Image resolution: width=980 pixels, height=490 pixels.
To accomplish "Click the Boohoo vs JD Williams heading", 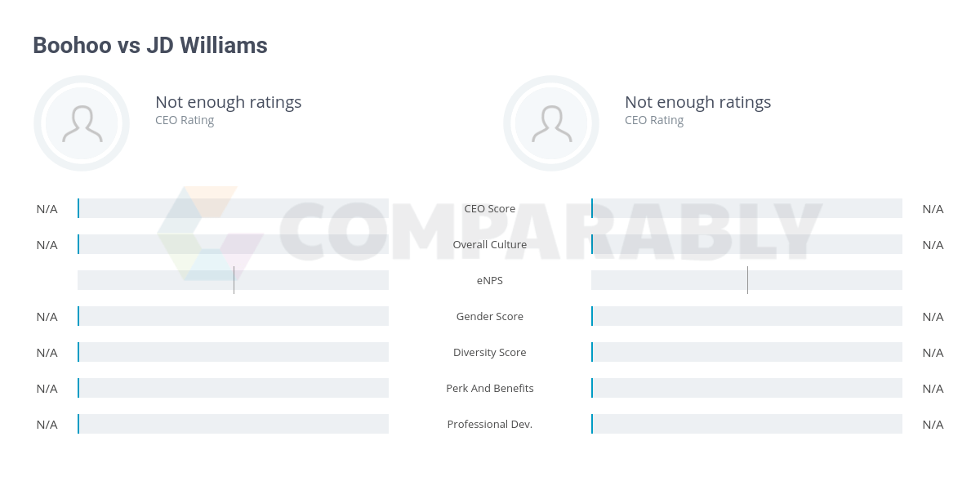I will [150, 46].
